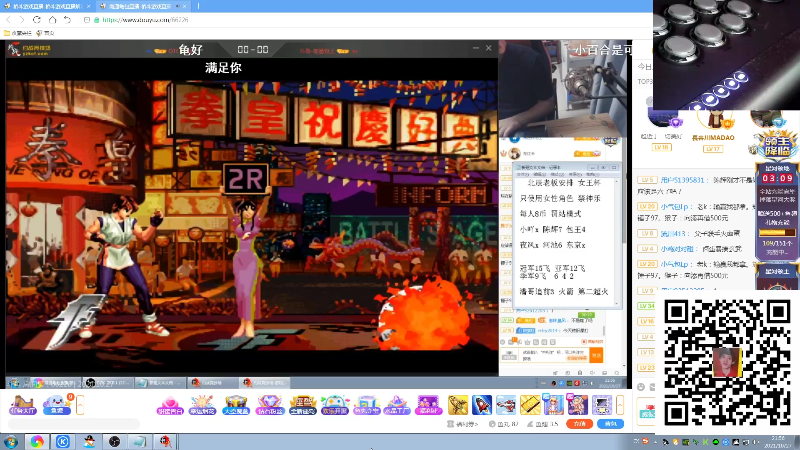Screen dimensions: 800x450
Task: Send the brown-haired anime girl gift
Action: (578, 405)
